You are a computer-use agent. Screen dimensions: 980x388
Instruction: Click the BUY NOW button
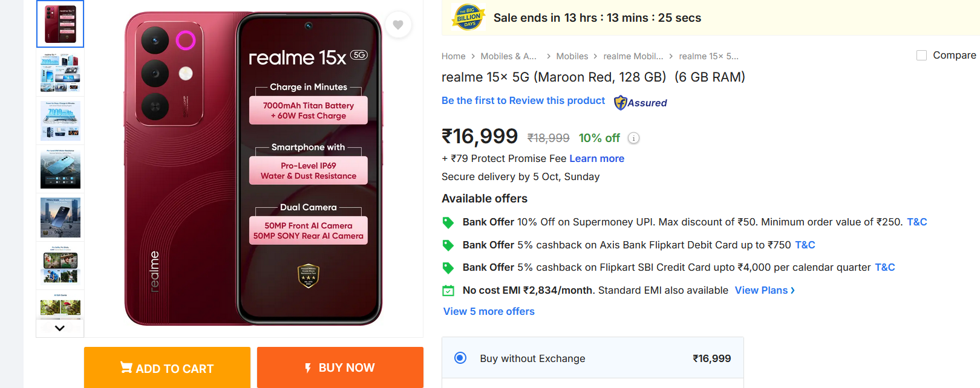pyautogui.click(x=340, y=367)
